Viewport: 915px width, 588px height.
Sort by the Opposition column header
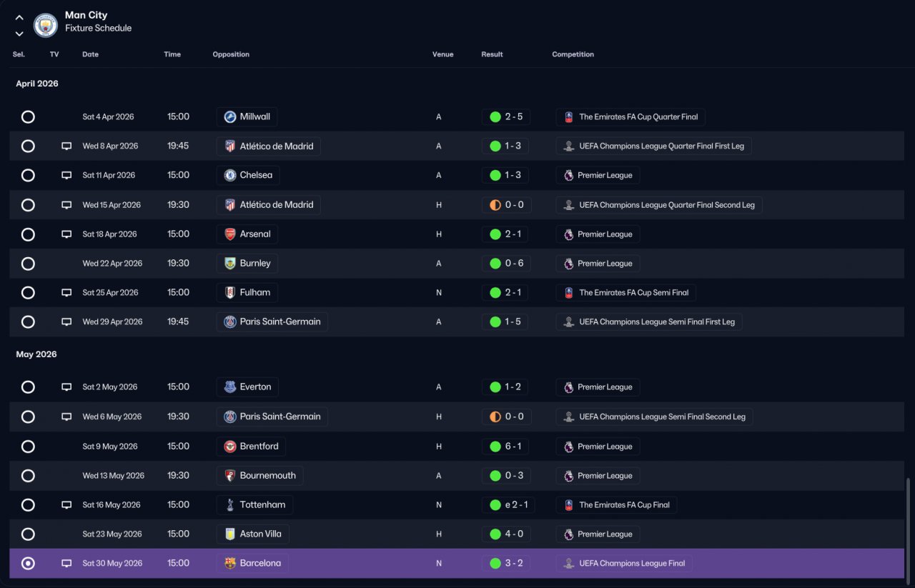[231, 54]
